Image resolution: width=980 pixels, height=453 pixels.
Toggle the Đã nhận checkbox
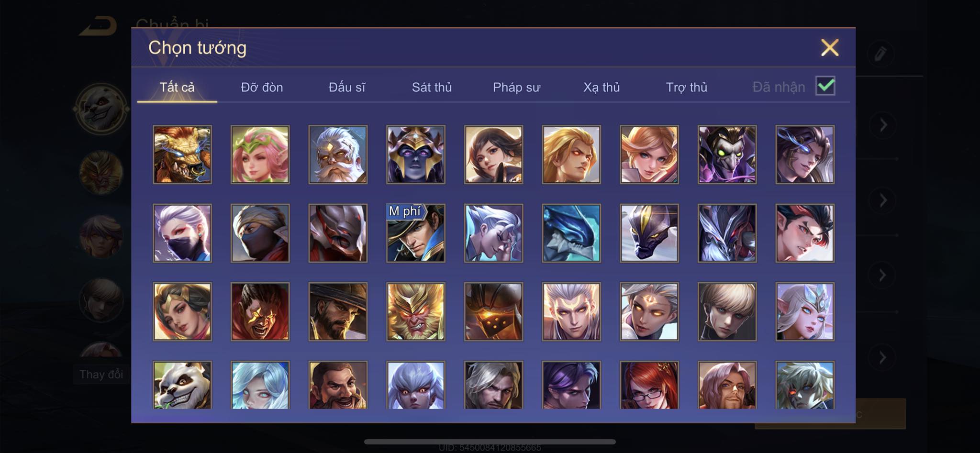pyautogui.click(x=825, y=86)
